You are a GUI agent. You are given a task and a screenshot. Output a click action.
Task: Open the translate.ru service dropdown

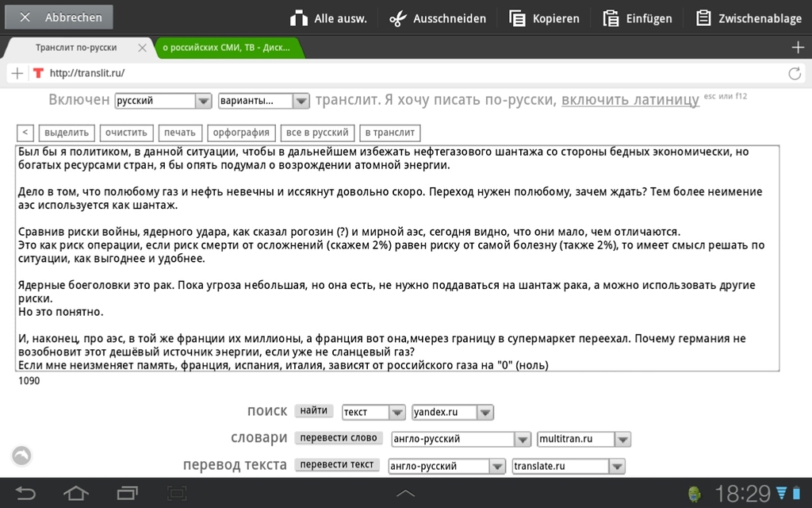569,466
